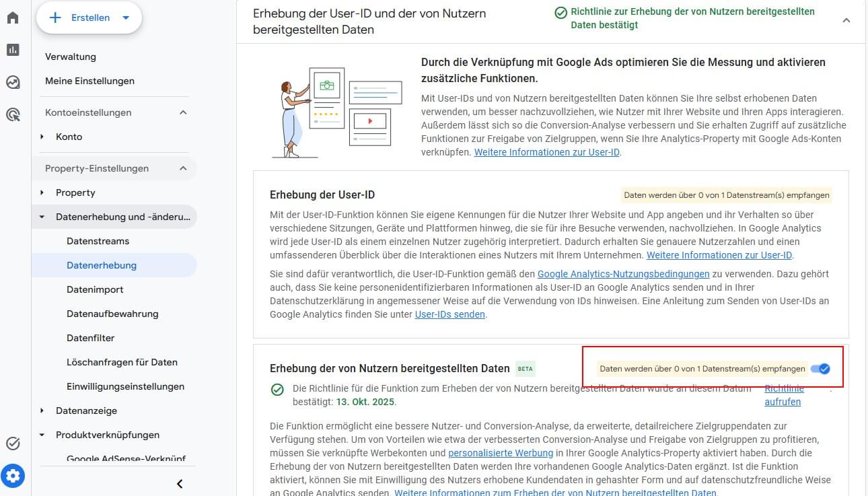The width and height of the screenshot is (868, 496).
Task: Open Löschanfragen für Daten
Action: [122, 362]
